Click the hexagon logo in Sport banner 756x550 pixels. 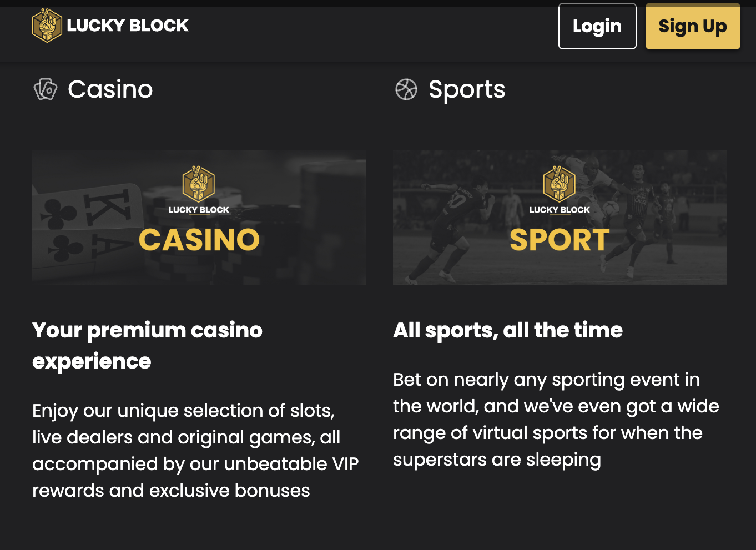560,184
